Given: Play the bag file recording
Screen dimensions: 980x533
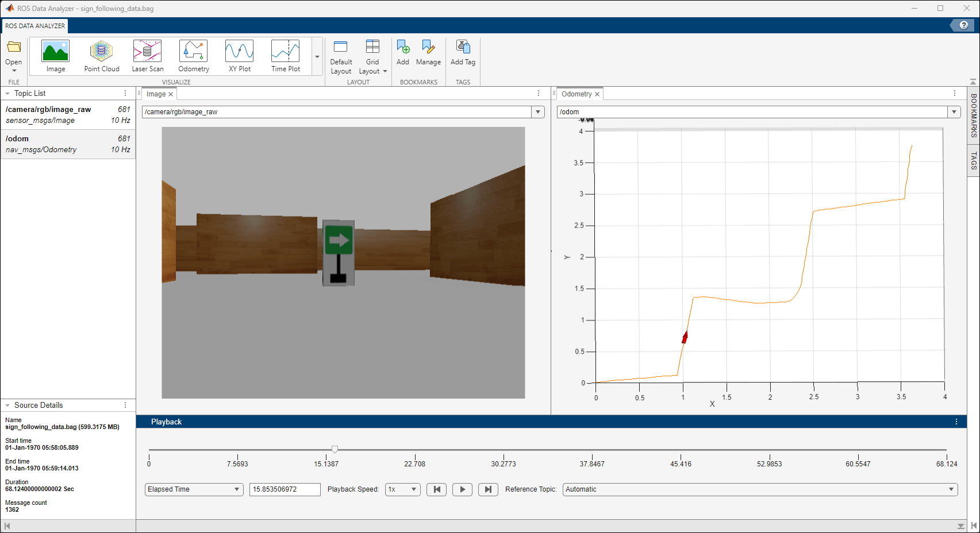Looking at the screenshot, I should 462,489.
